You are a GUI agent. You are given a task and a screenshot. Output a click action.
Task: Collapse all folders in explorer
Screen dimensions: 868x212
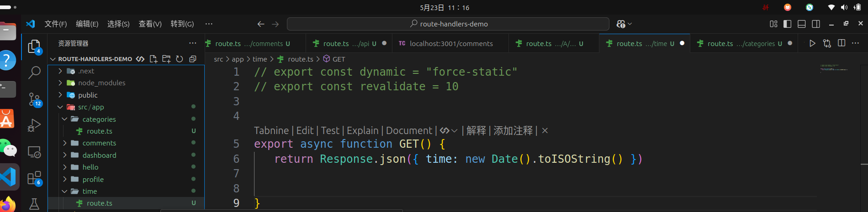tap(193, 59)
